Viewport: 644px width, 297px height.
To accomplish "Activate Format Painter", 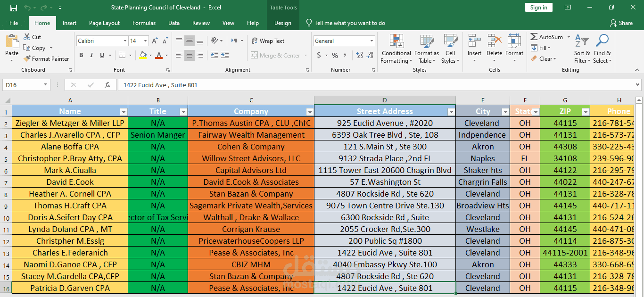I will click(46, 59).
